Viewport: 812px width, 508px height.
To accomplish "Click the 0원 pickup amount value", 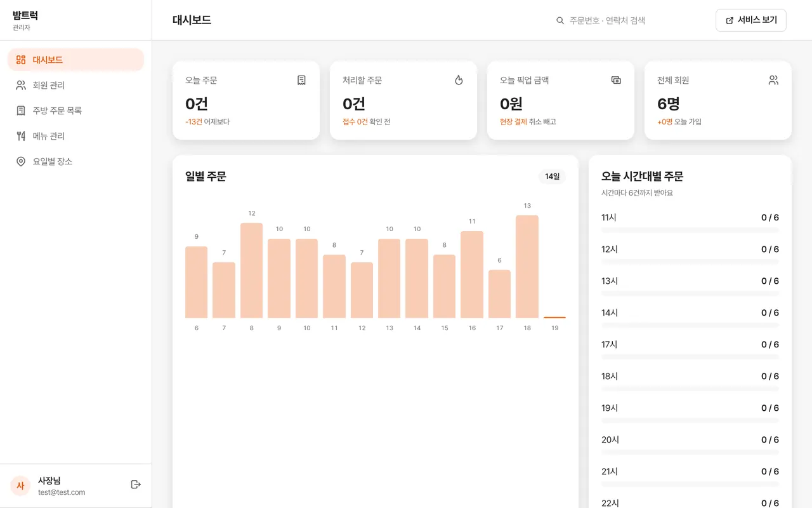I will 511,104.
